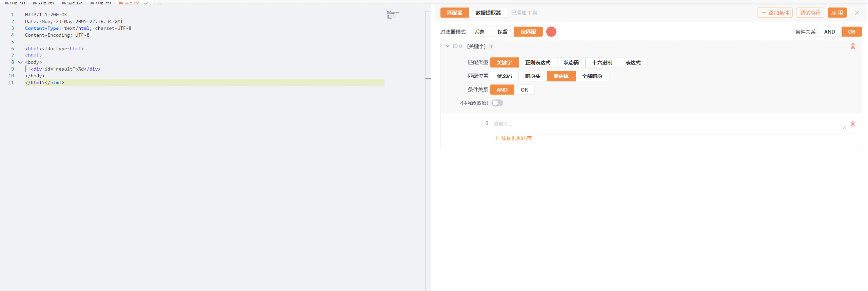Fold the body tag at line 8
This screenshot has width=868, height=291.
coord(20,62)
